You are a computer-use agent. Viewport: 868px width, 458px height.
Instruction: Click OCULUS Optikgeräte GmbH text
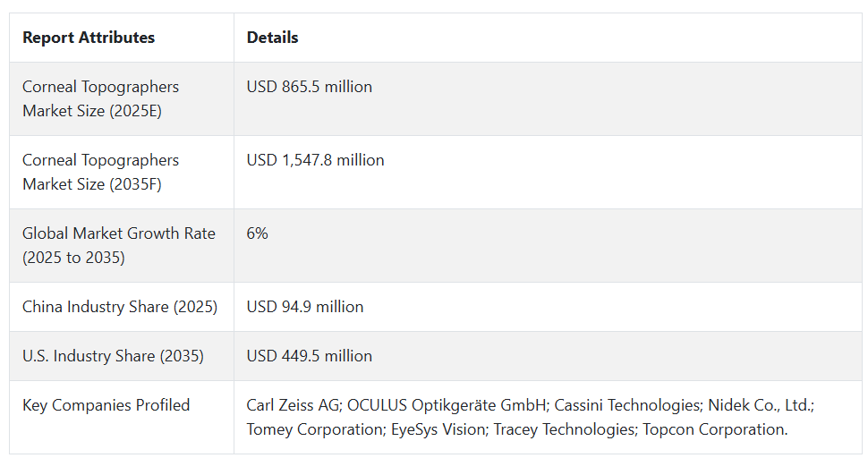tap(447, 405)
